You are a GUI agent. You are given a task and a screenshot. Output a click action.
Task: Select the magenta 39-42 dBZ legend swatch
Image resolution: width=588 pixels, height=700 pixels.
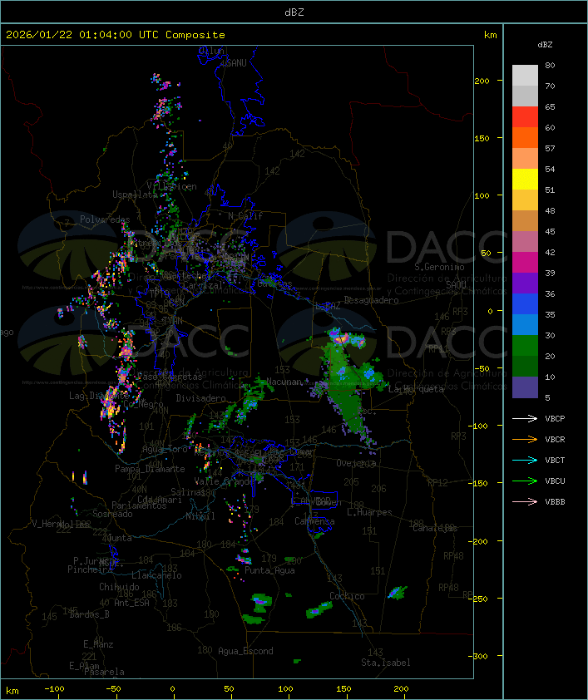(x=525, y=263)
